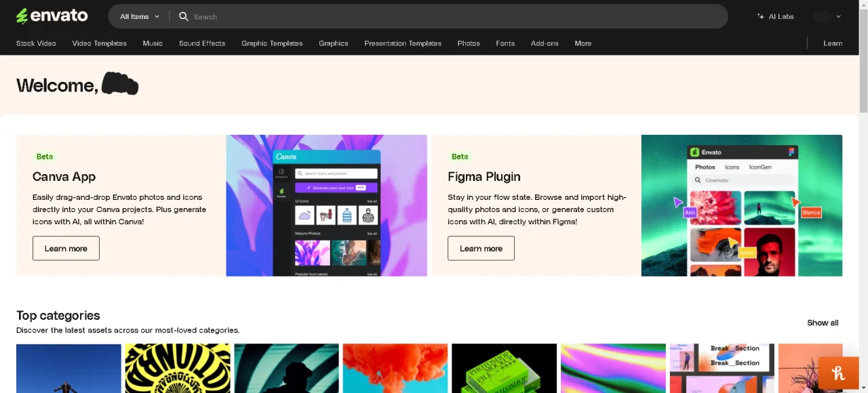Open the green Photoshop mockup thumbnail
The image size is (868, 393).
click(505, 368)
